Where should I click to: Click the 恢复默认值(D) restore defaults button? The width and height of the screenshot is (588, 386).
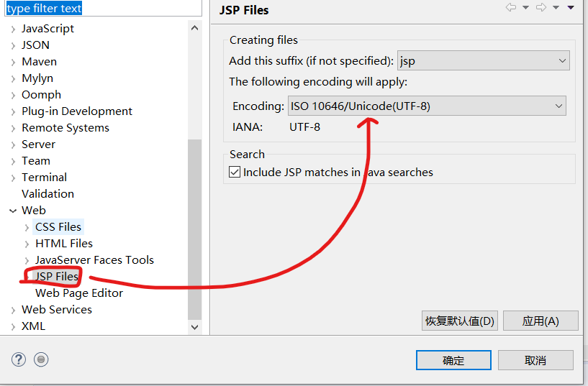pos(460,321)
